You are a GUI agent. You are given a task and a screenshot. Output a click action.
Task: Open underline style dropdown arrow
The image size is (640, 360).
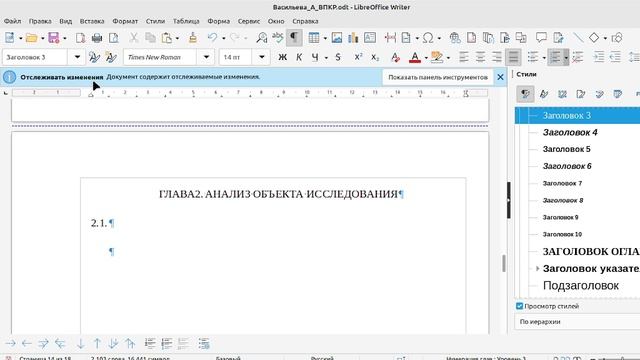(326, 58)
